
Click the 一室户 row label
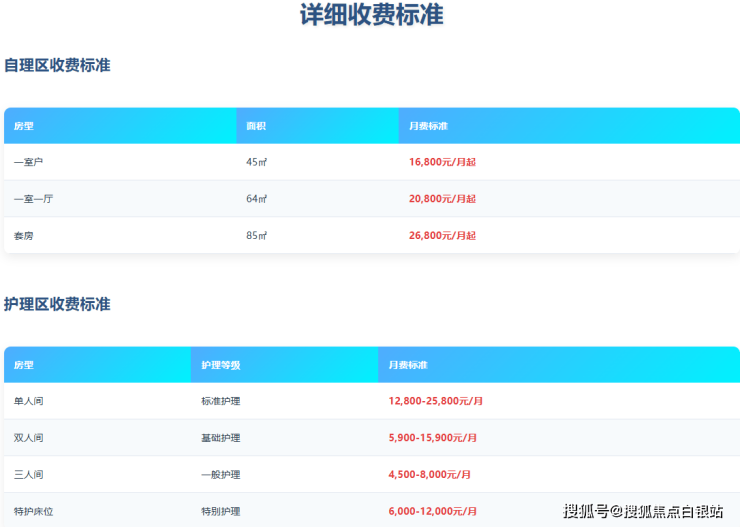point(28,162)
